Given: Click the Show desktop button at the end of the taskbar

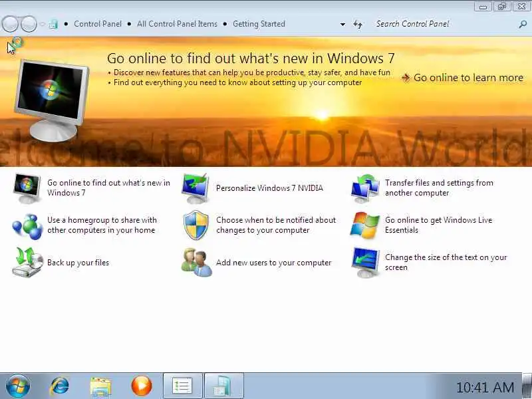Looking at the screenshot, I should 527,386.
